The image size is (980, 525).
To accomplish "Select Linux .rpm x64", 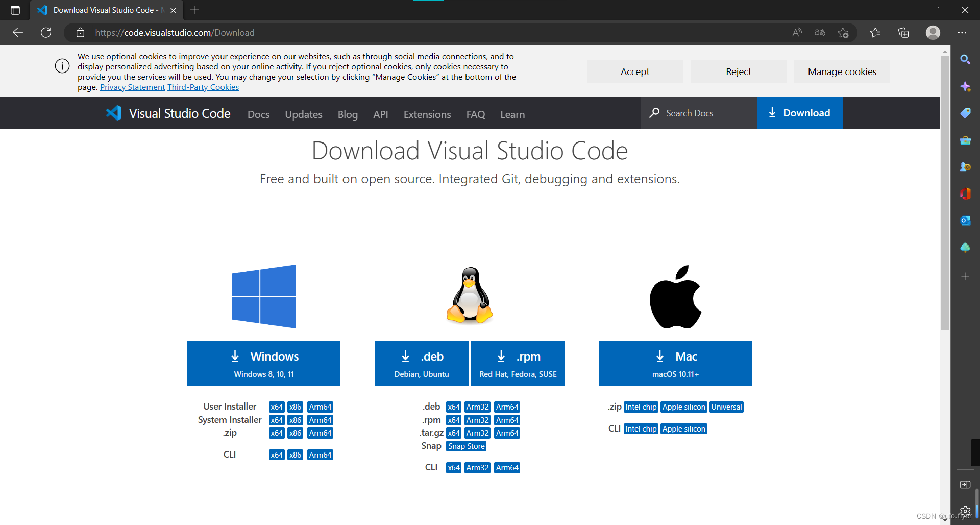I will pyautogui.click(x=454, y=420).
